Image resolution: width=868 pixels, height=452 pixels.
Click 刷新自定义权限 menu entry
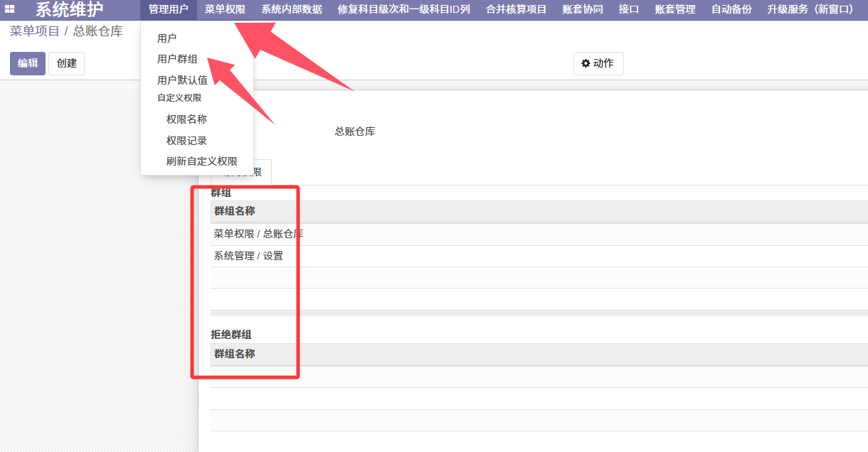click(x=201, y=161)
